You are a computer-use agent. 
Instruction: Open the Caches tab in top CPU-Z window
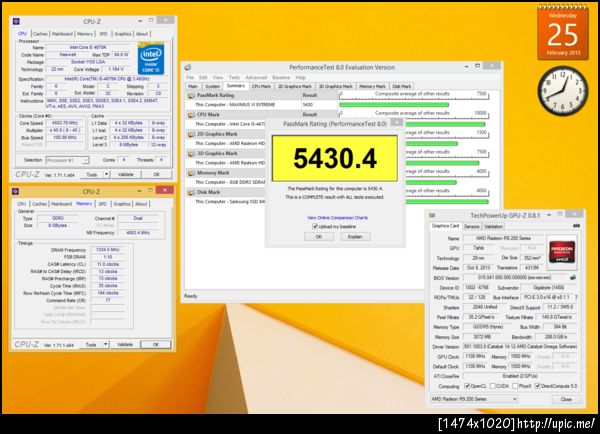(40, 34)
